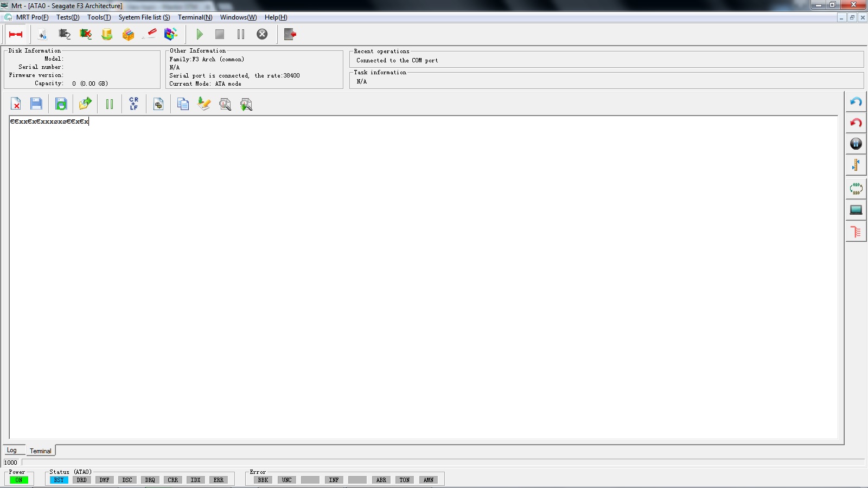Click inside the terminal text area

pyautogui.click(x=423, y=277)
